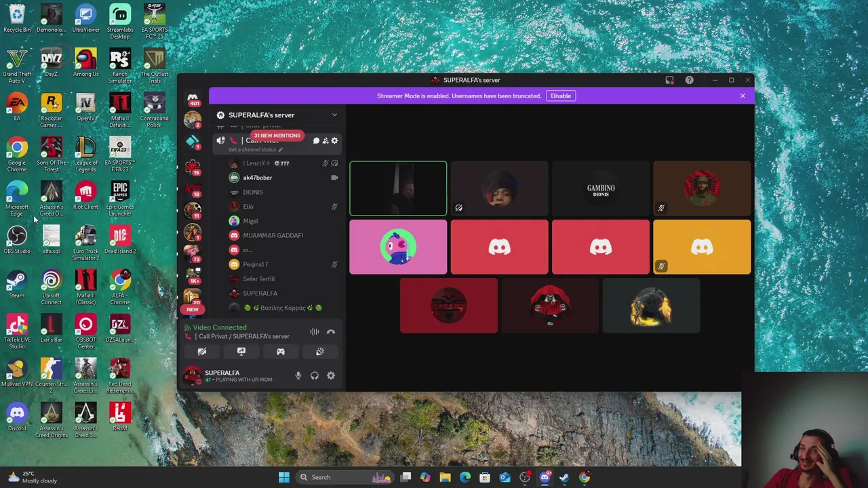Toggle noise suppression waveform icon
Image resolution: width=868 pixels, height=488 pixels.
tap(315, 331)
